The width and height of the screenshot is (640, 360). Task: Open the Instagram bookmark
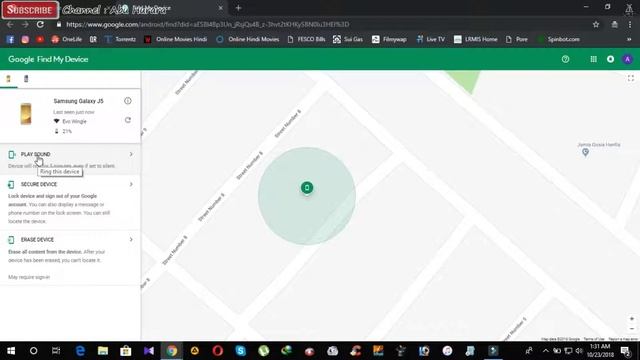coord(25,39)
